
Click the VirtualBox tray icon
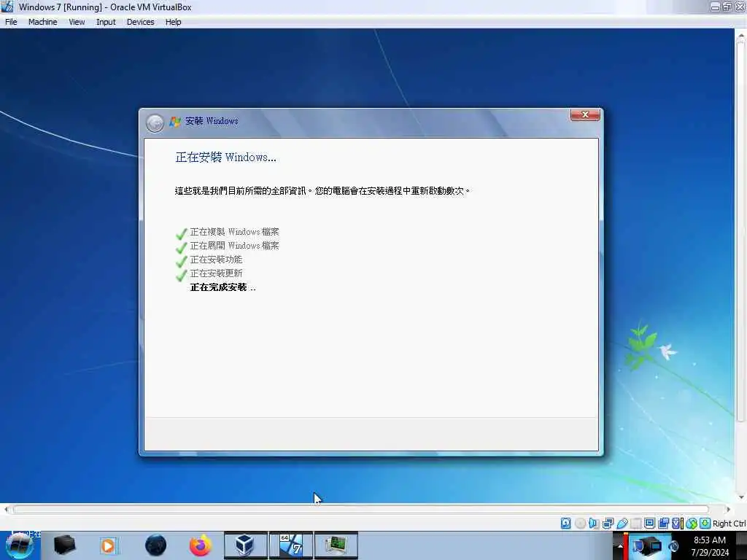tap(650, 545)
